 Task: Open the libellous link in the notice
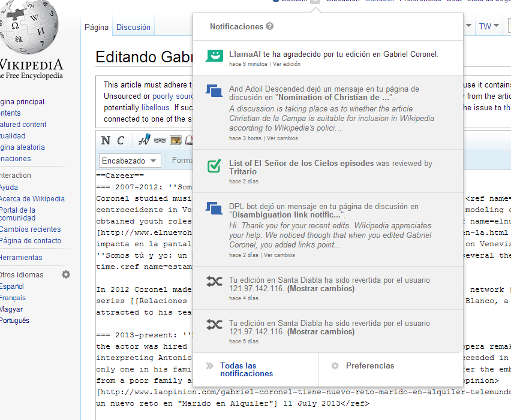click(155, 107)
